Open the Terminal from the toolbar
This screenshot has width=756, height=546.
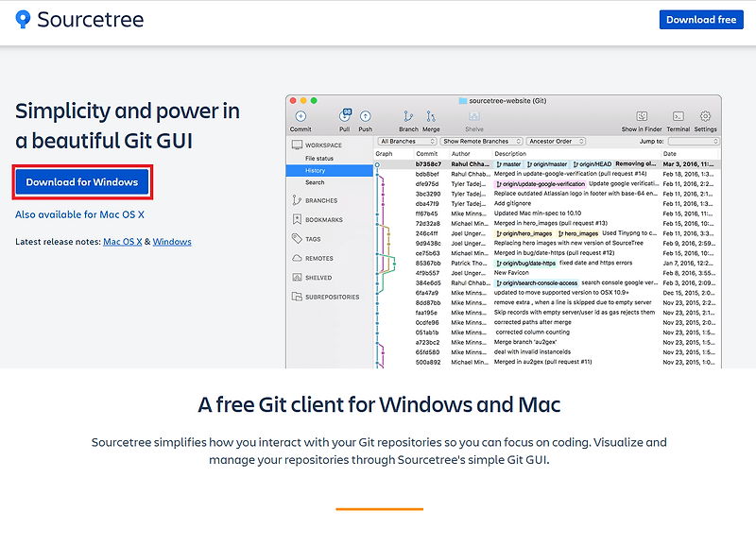point(677,114)
